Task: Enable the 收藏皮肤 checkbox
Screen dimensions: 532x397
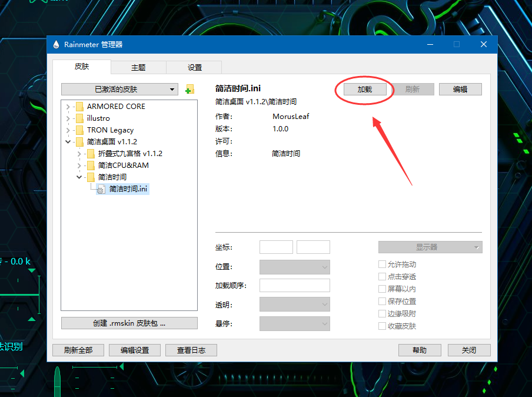Action: tap(383, 326)
